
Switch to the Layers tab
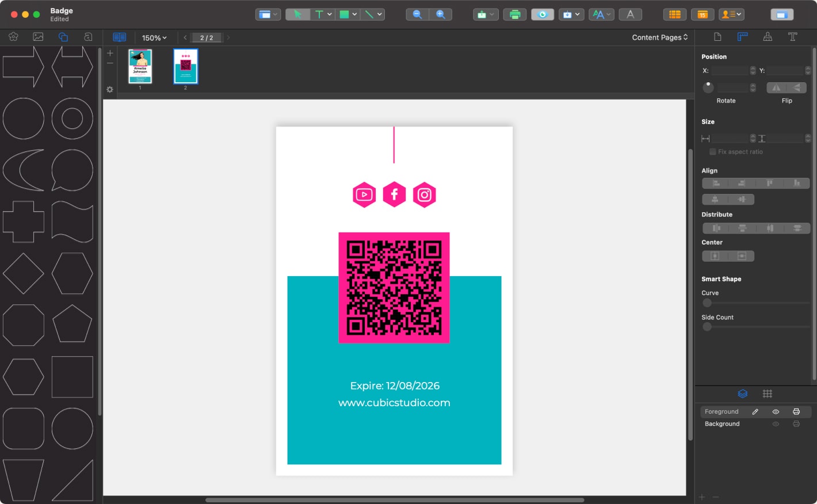743,394
